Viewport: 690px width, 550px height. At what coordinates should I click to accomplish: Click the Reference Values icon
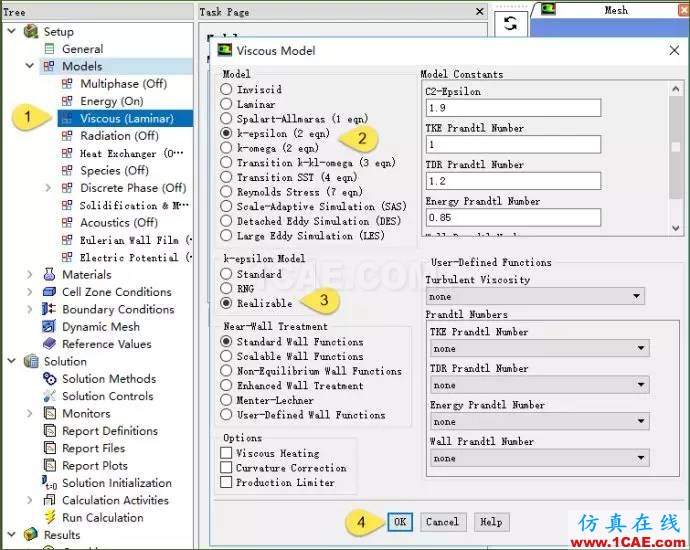(49, 344)
